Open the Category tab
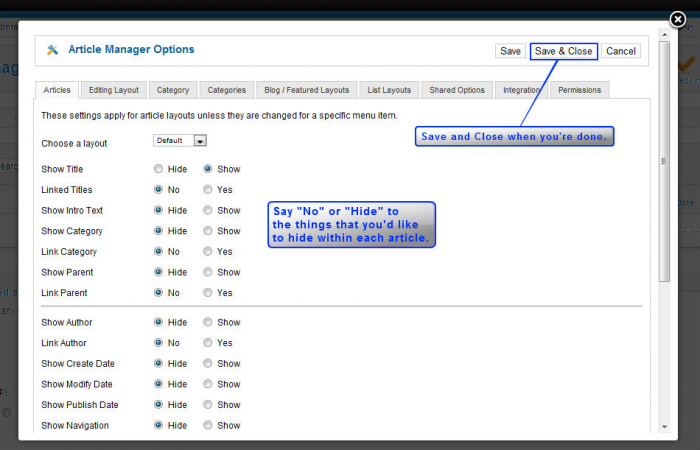700x450 pixels. [x=173, y=90]
